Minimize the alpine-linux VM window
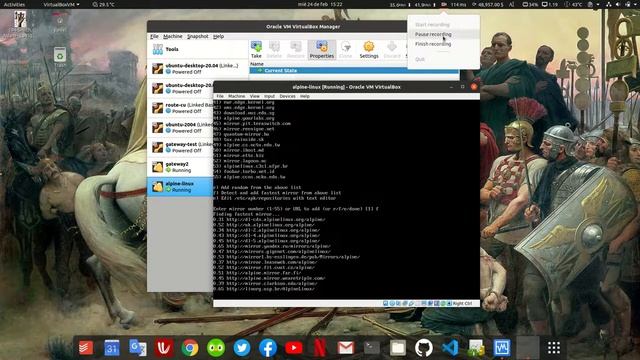The image size is (640, 360). coord(451,87)
